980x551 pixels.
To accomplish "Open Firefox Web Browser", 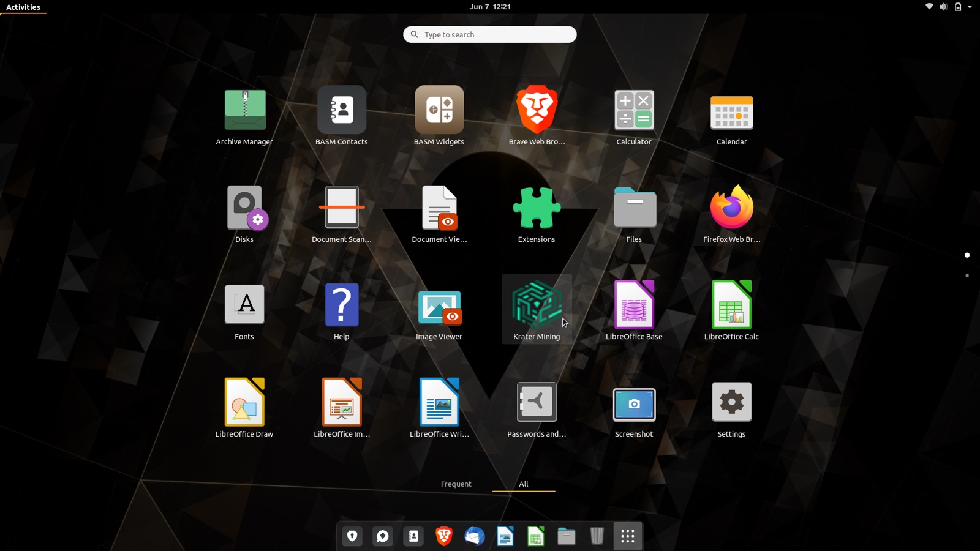I will 731,212.
